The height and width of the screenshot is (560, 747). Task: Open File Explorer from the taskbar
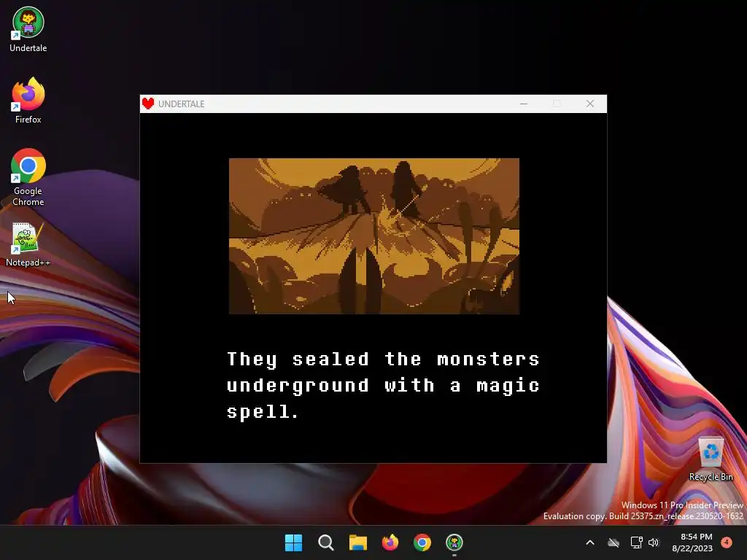point(357,542)
